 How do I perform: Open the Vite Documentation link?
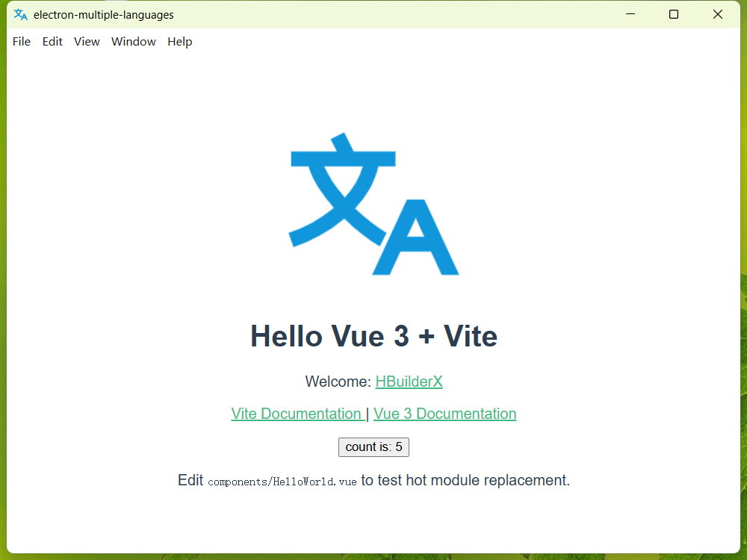click(298, 414)
